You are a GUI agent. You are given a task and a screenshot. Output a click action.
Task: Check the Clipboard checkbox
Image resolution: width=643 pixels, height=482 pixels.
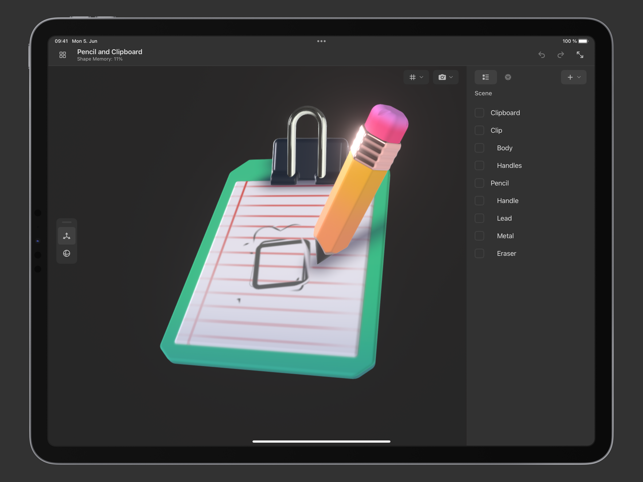480,113
